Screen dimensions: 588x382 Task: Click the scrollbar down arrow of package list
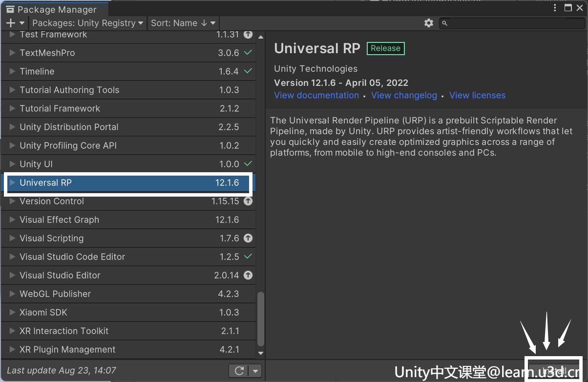pos(260,353)
